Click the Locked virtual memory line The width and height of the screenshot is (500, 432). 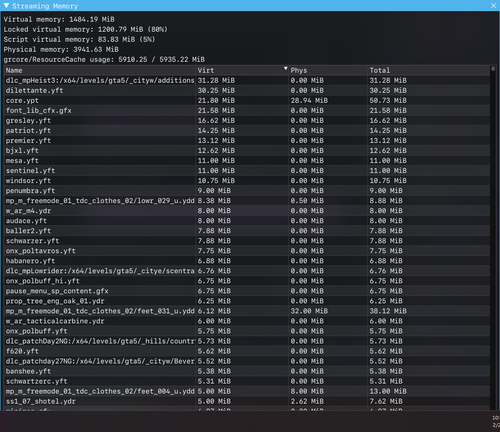86,29
